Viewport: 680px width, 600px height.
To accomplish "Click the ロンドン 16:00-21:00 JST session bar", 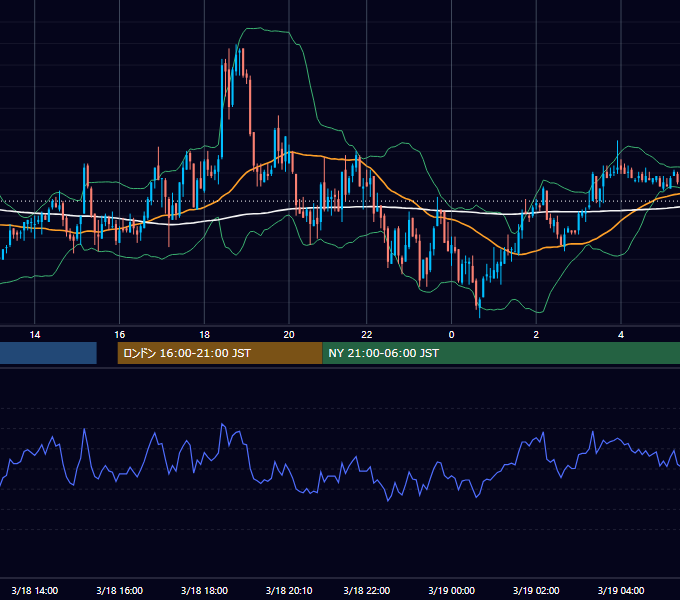I will (220, 353).
